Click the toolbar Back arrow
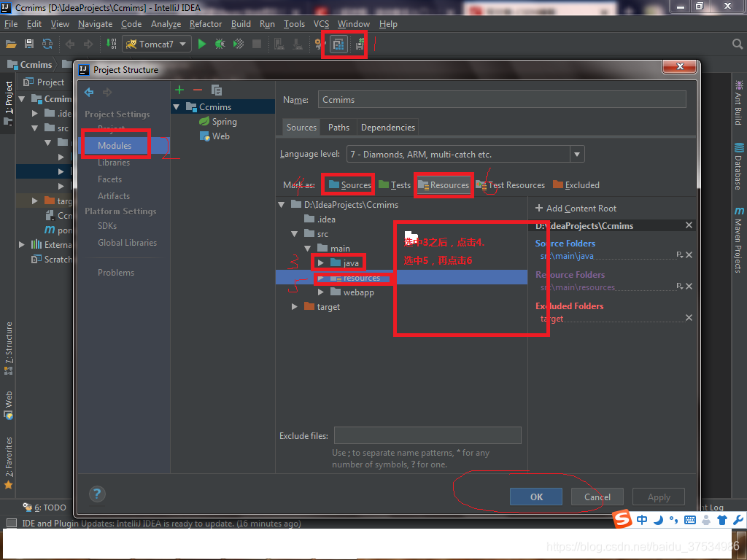The width and height of the screenshot is (747, 560). point(70,44)
